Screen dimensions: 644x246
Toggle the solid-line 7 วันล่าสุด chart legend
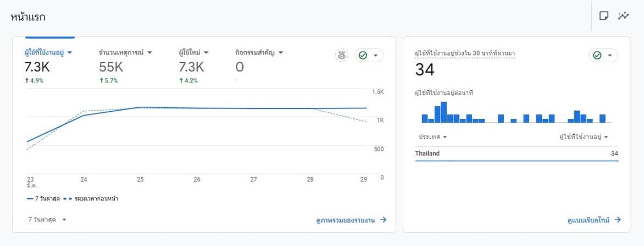pos(43,198)
